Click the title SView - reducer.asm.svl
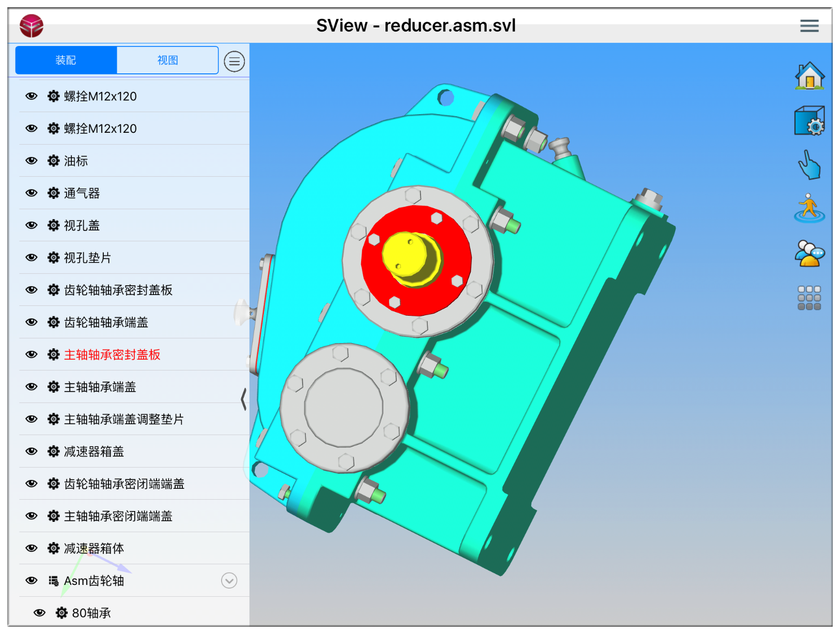Image resolution: width=840 pixels, height=634 pixels. coord(416,25)
